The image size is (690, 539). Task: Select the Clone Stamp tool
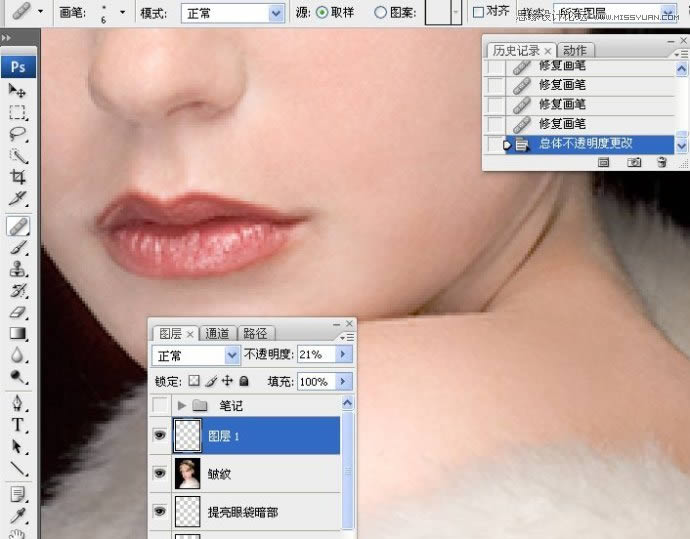[x=18, y=269]
